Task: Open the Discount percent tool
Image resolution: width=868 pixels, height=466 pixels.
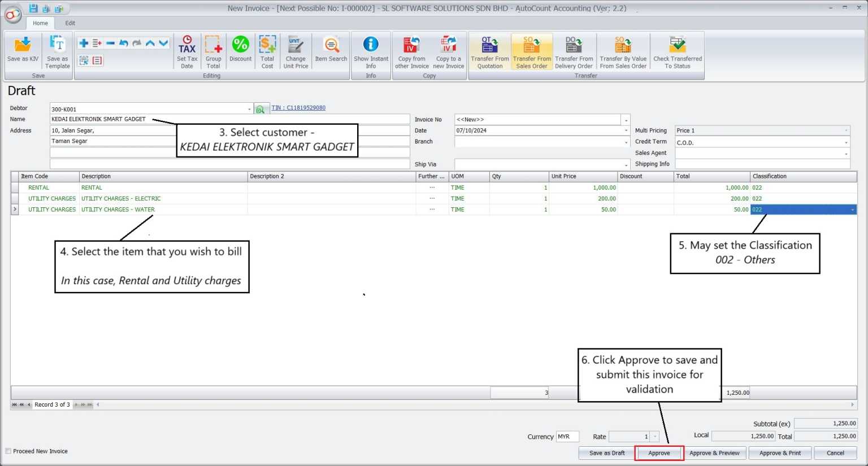Action: [240, 49]
